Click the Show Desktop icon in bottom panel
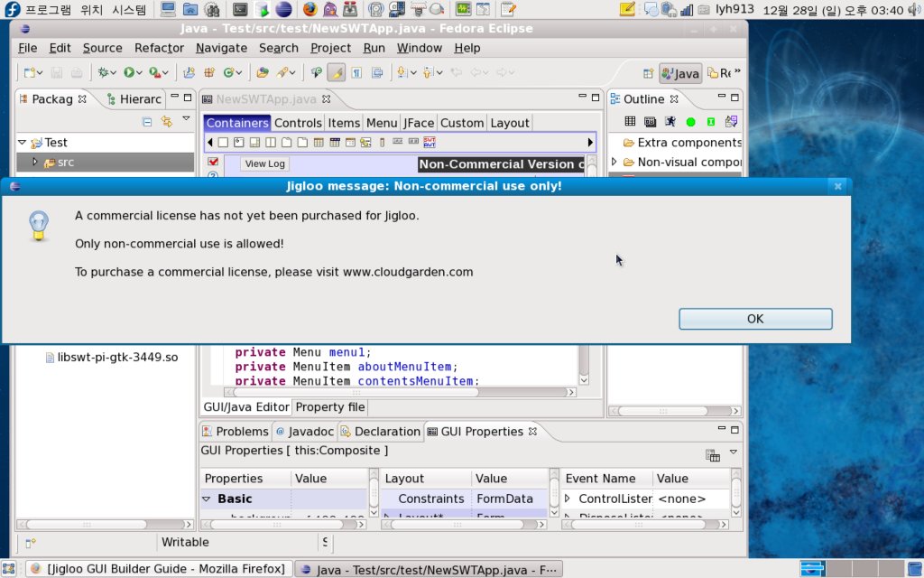This screenshot has width=924, height=578. pyautogui.click(x=8, y=569)
